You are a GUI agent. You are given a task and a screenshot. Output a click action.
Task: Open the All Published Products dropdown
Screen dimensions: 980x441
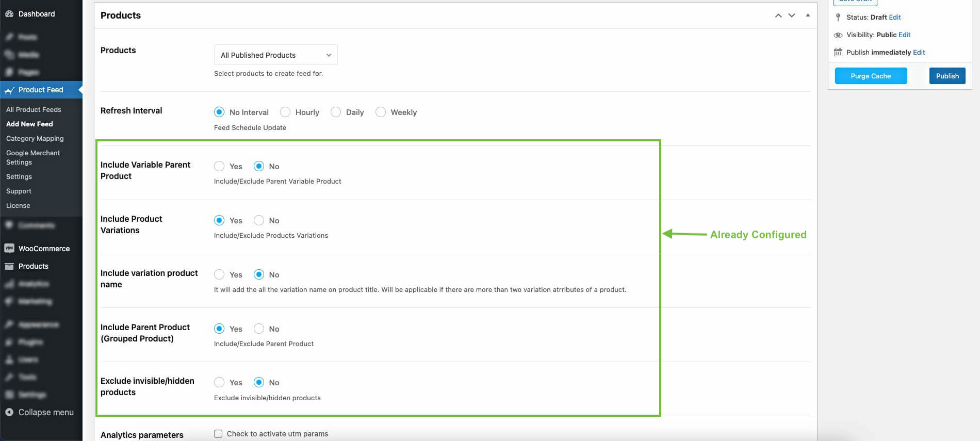[275, 55]
